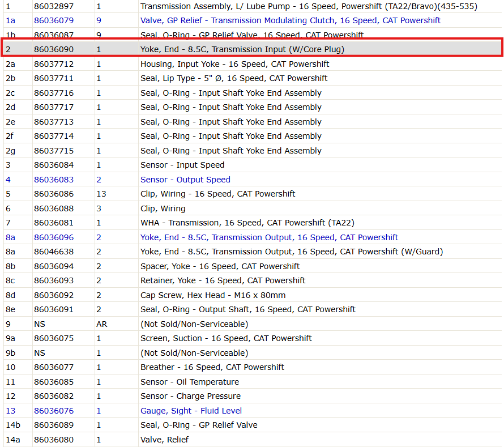504x447 pixels.
Task: Select part number 86032897
Action: tap(54, 6)
